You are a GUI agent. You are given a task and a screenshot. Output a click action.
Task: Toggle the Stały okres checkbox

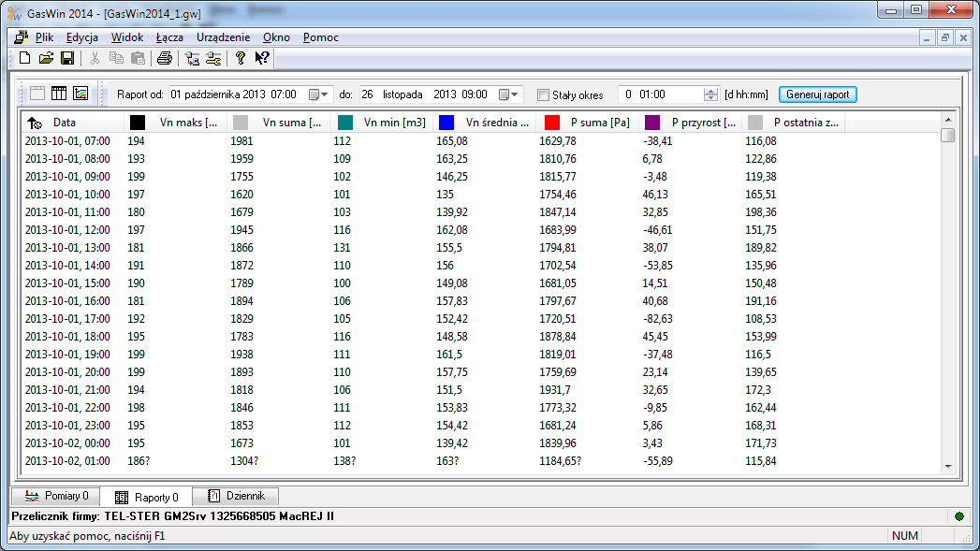[x=543, y=95]
